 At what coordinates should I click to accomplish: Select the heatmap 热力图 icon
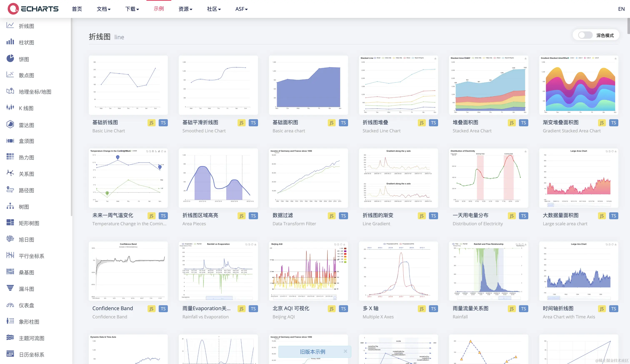pyautogui.click(x=10, y=157)
